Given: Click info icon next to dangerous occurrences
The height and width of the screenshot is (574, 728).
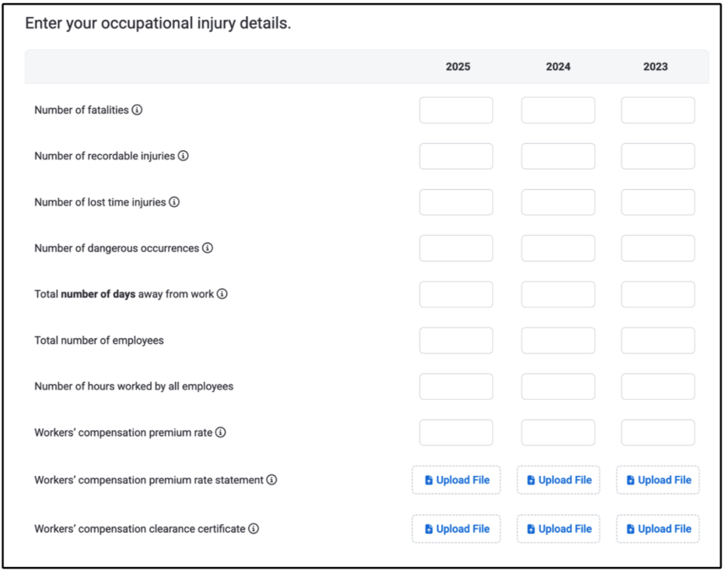Looking at the screenshot, I should tap(208, 248).
